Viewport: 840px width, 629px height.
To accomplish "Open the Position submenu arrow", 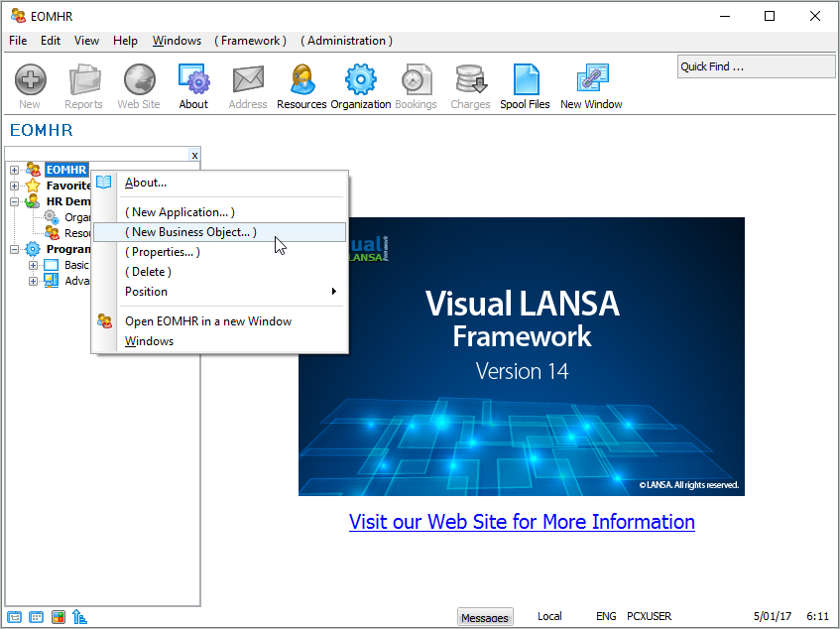I will coord(334,292).
